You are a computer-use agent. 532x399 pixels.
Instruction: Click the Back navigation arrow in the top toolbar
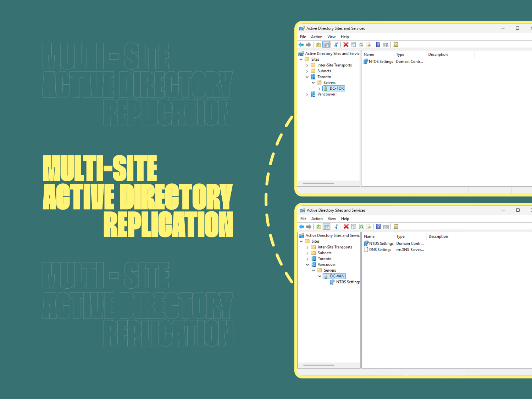(301, 44)
